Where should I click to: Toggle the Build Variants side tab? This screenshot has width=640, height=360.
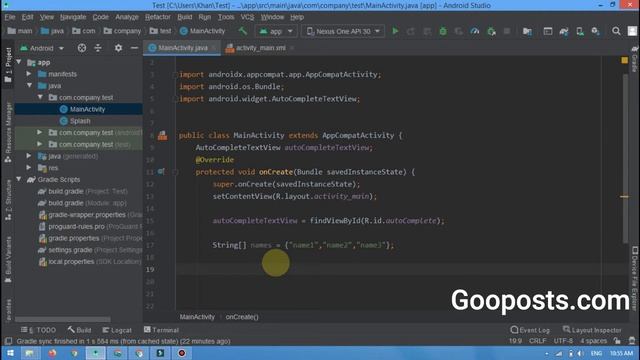8,260
